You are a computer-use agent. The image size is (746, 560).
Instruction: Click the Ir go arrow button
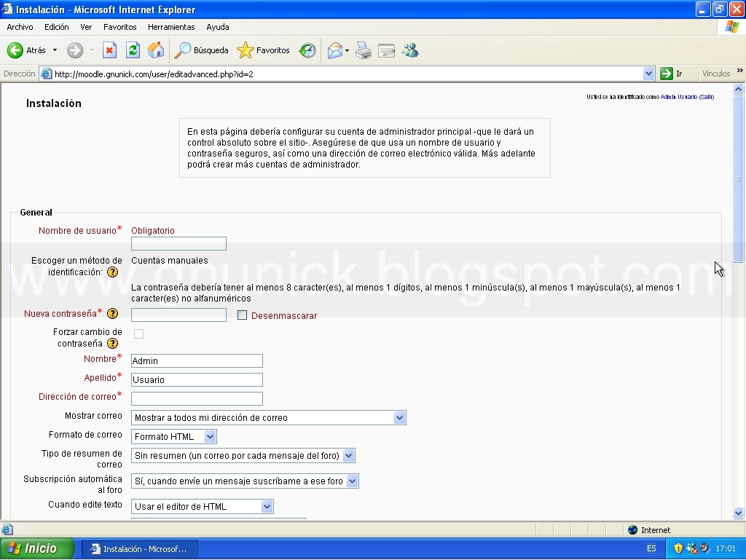[671, 74]
